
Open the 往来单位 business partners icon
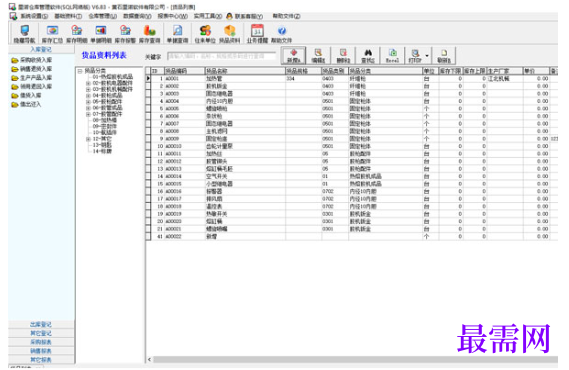[x=205, y=34]
